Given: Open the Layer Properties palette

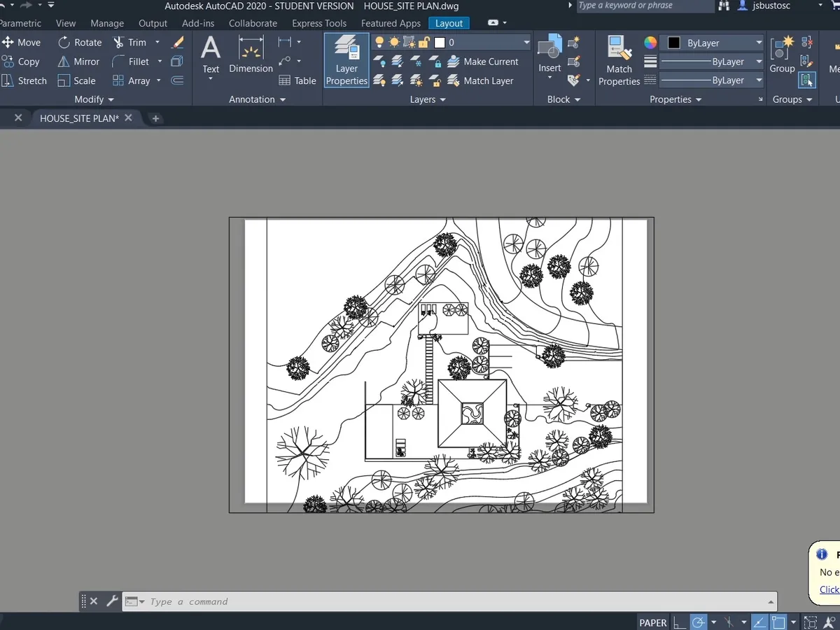Looking at the screenshot, I should tap(346, 61).
